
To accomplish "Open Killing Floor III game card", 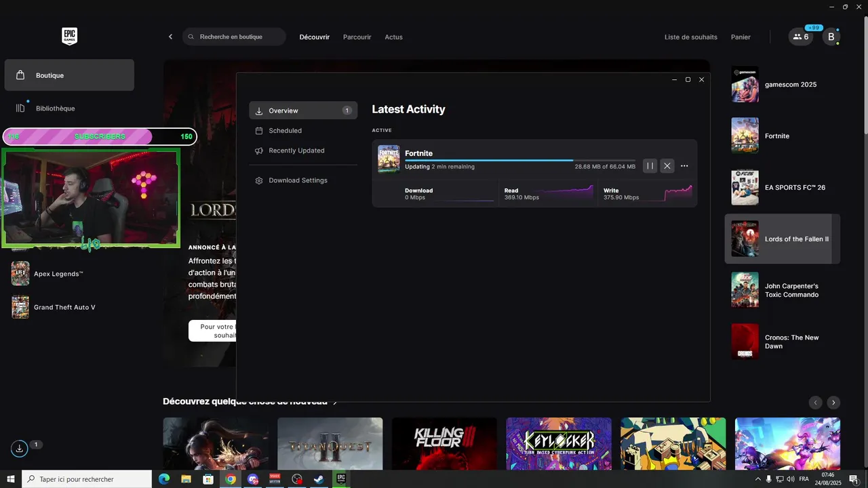I will tap(444, 443).
